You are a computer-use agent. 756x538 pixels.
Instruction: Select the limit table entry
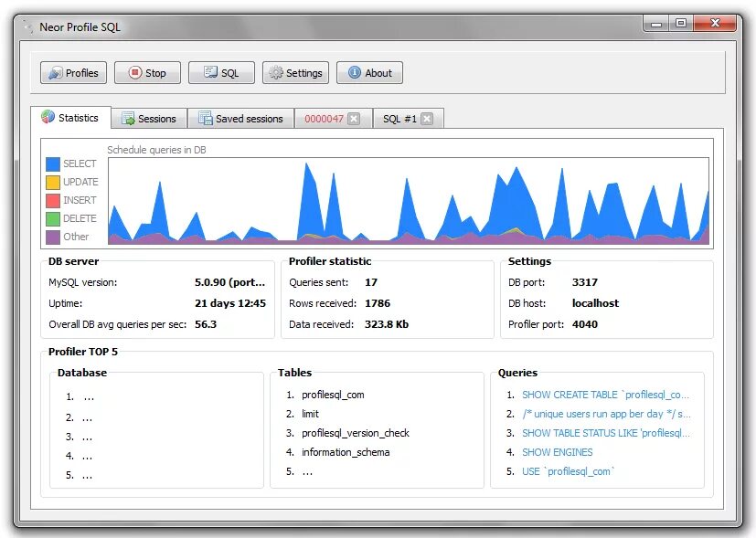click(310, 414)
